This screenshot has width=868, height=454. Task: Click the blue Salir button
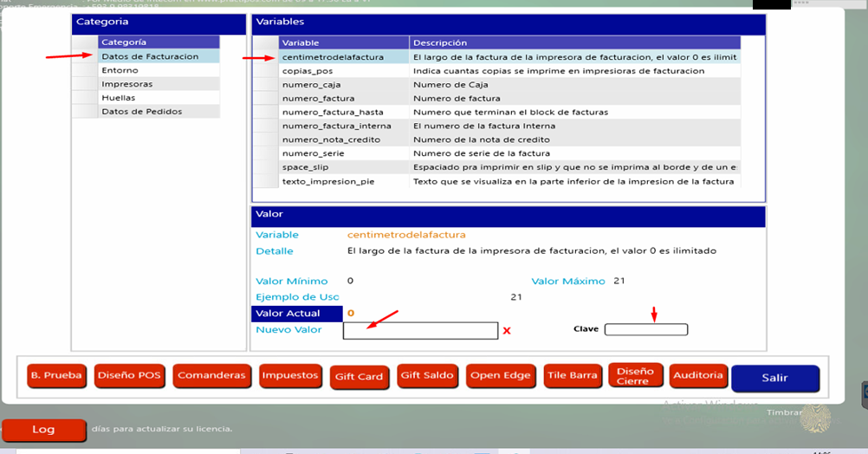coord(774,378)
